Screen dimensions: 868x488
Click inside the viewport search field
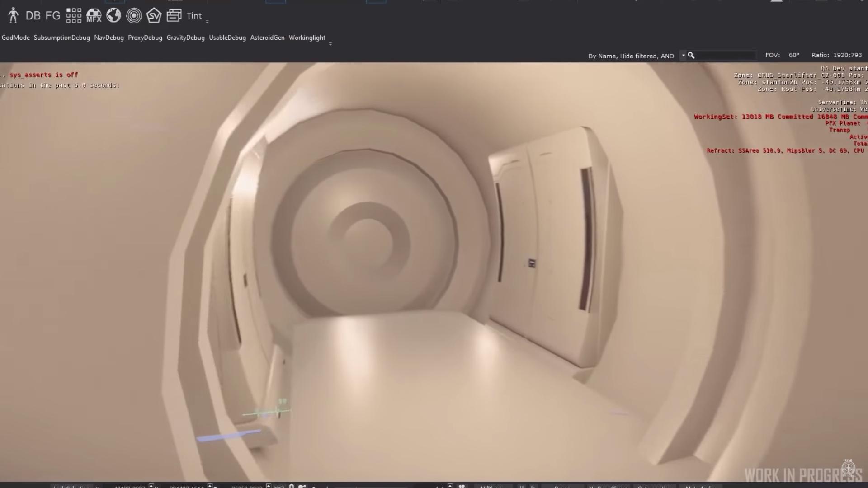click(x=724, y=55)
